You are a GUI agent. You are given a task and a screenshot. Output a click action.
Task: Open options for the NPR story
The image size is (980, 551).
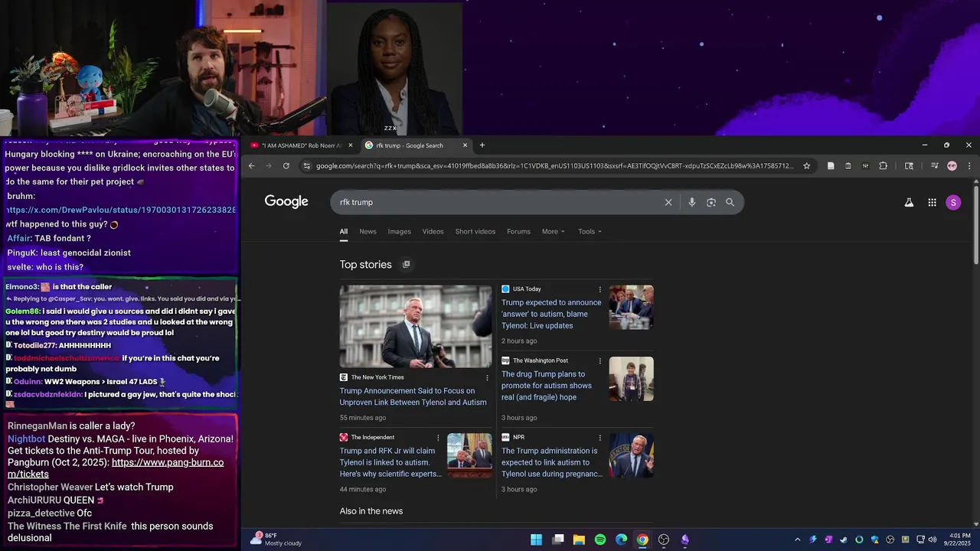(599, 438)
